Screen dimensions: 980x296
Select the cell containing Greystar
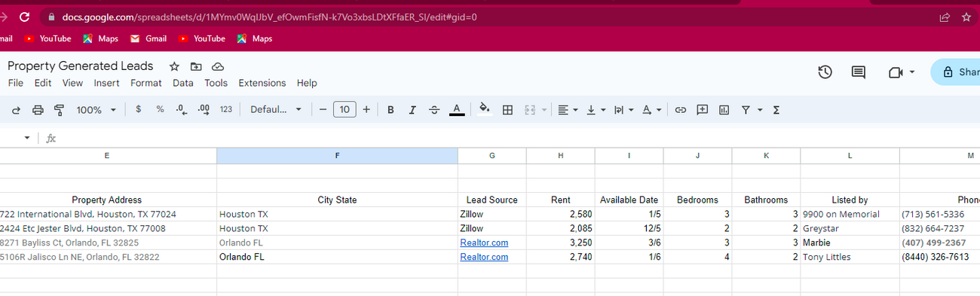click(x=850, y=228)
